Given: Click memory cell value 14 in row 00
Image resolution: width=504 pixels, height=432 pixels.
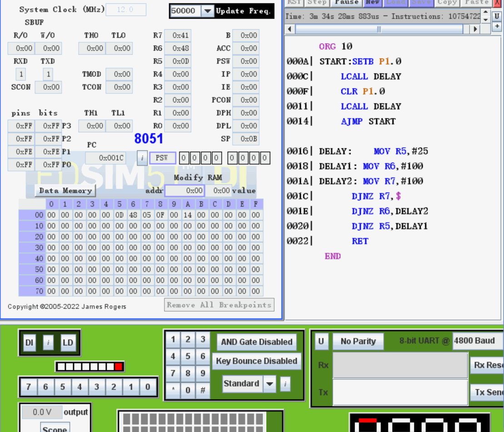Looking at the screenshot, I should point(188,215).
